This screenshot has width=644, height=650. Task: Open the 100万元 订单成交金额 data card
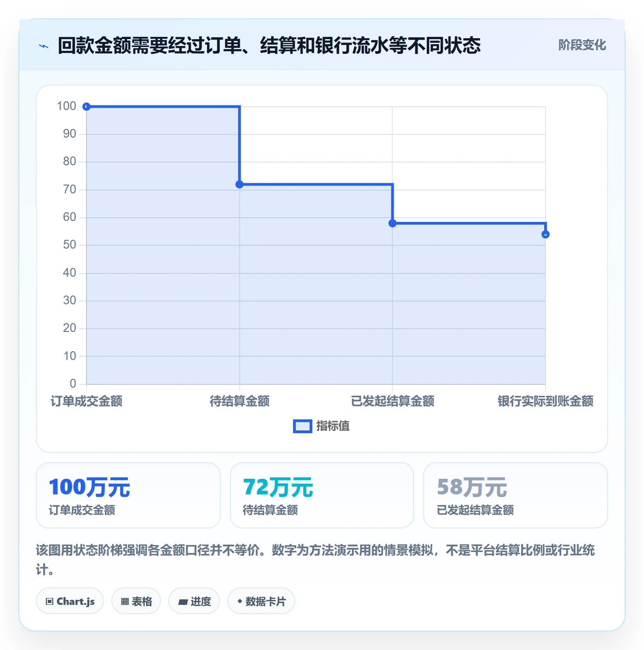(128, 495)
